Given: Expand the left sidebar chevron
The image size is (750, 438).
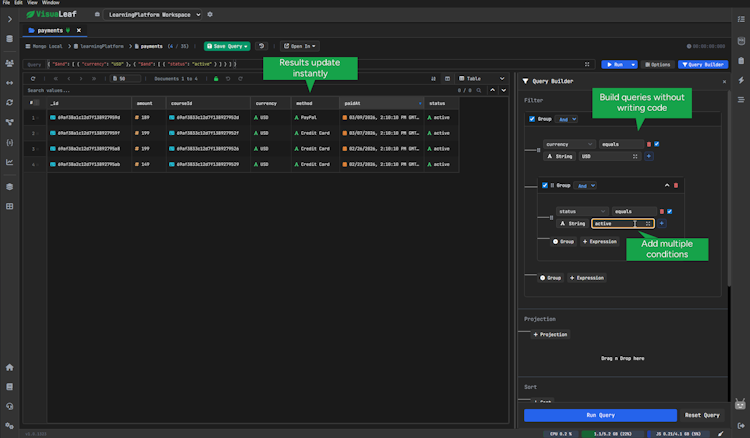Looking at the screenshot, I should pyautogui.click(x=10, y=19).
